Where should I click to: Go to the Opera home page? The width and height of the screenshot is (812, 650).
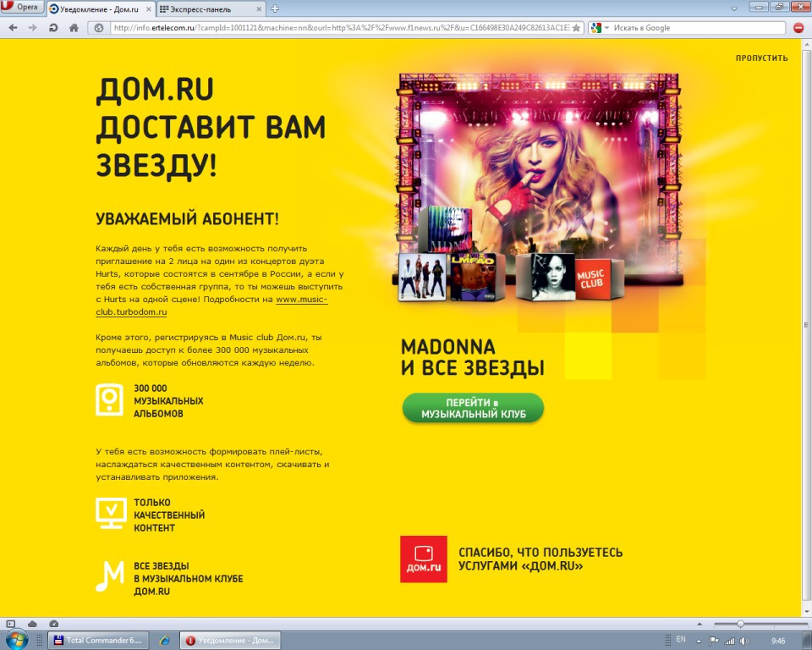click(x=74, y=28)
